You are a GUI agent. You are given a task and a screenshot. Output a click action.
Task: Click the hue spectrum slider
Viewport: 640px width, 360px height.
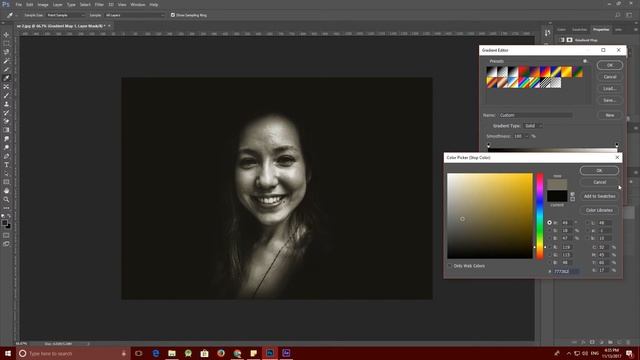pyautogui.click(x=540, y=216)
